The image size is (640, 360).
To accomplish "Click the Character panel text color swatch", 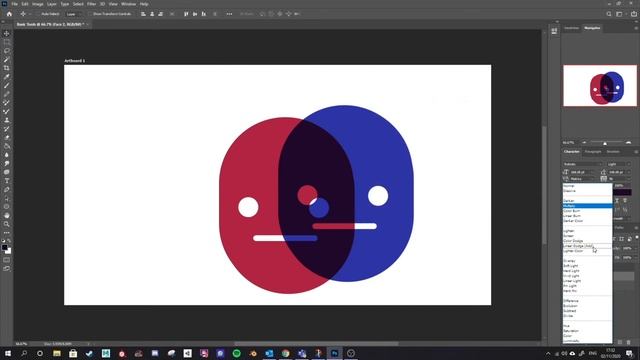I will (x=622, y=192).
